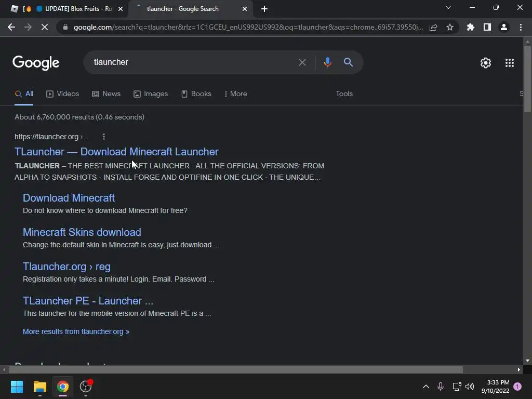This screenshot has height=399, width=532.
Task: Open Google settings gear
Action: coord(486,63)
